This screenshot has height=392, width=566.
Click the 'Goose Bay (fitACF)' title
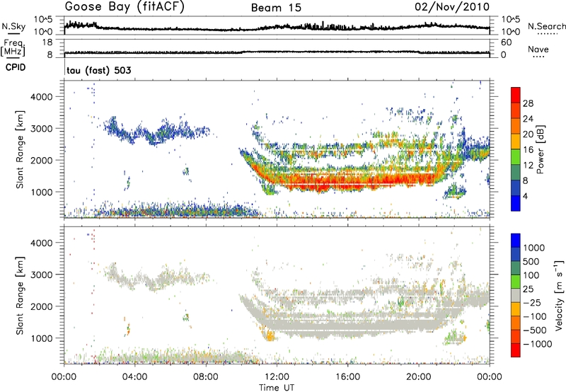click(125, 7)
